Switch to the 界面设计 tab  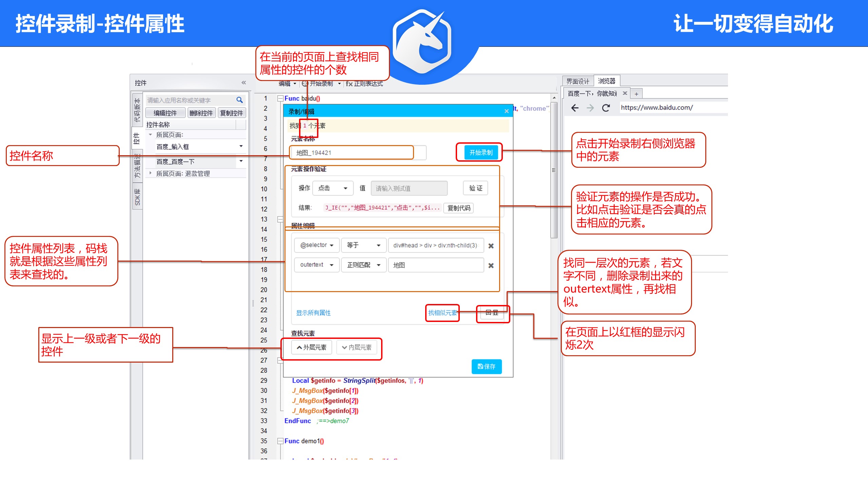[578, 81]
